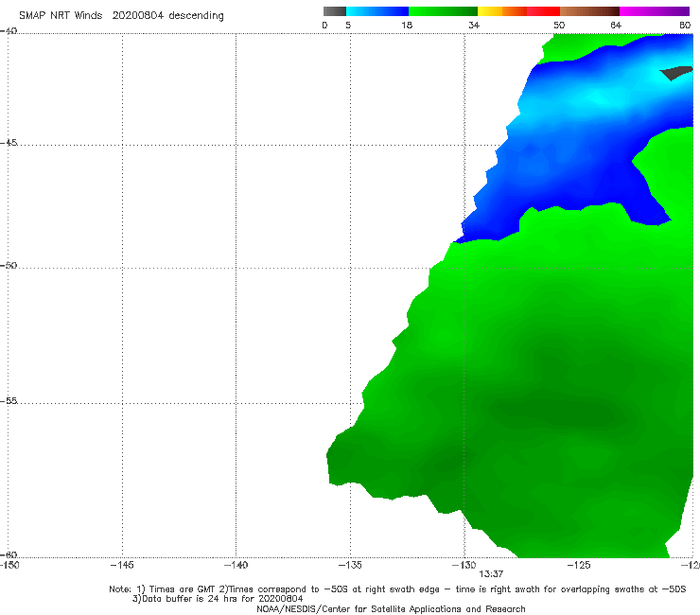Click the green 18-34 color bar segment

pyautogui.click(x=443, y=11)
